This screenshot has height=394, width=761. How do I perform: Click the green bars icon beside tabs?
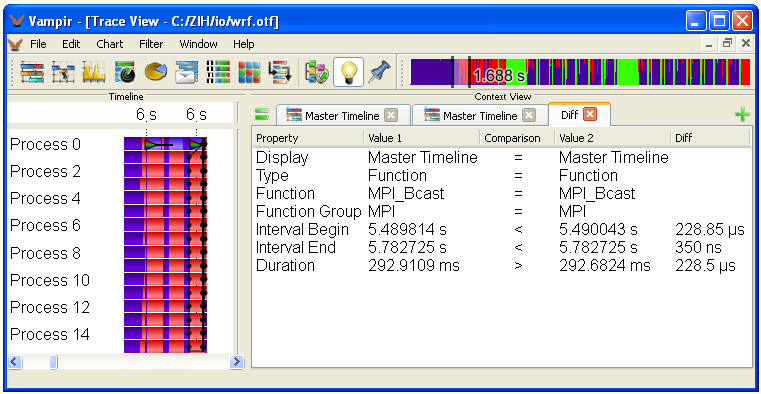point(262,115)
